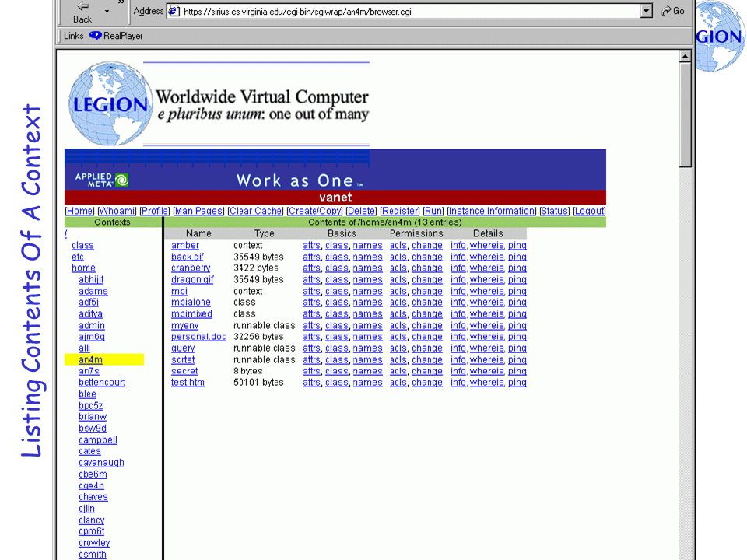Open the back.gif file link
Viewport: 747px width, 560px height.
188,257
